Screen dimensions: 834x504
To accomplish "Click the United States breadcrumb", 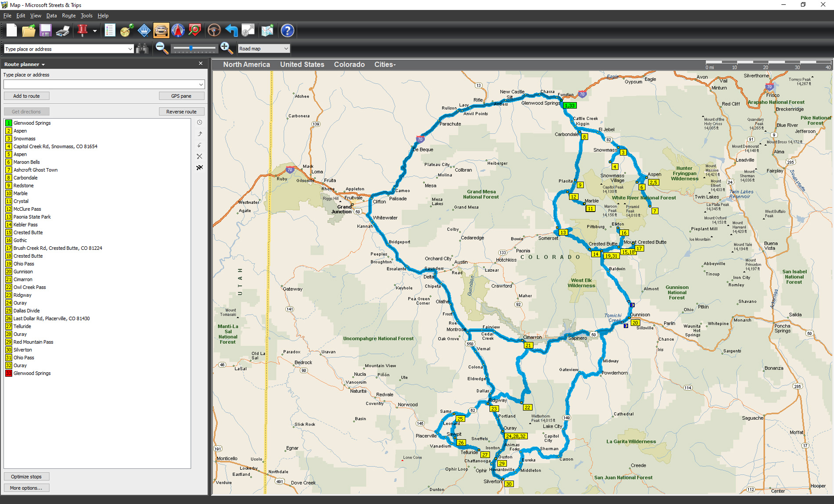I will coord(302,65).
